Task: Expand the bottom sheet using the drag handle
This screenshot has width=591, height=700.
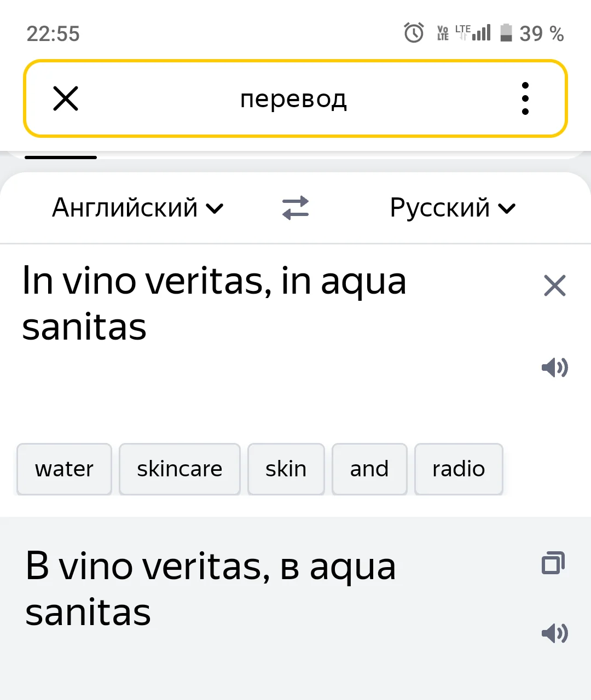Action: coord(60,157)
